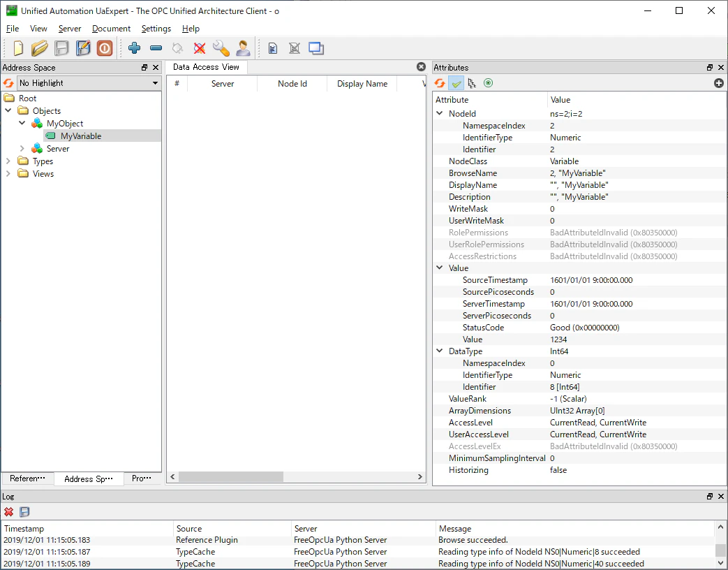Viewport: 728px width, 570px height.
Task: Click the add document page icon in toolbar
Action: click(x=273, y=47)
